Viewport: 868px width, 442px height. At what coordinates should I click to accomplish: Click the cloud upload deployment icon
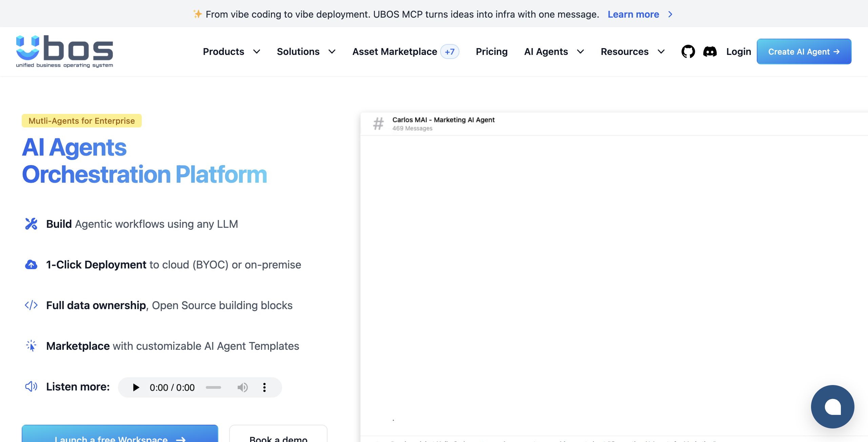click(31, 264)
